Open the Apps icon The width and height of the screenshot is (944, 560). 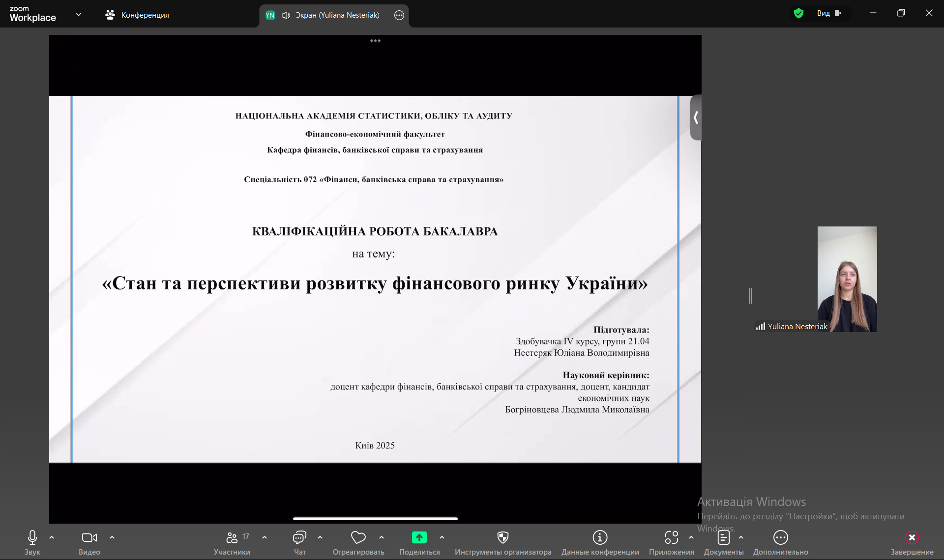671,538
